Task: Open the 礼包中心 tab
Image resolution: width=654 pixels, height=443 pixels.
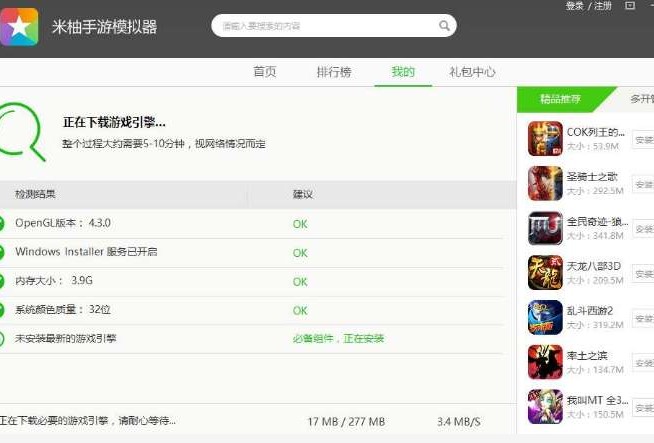Action: [472, 72]
